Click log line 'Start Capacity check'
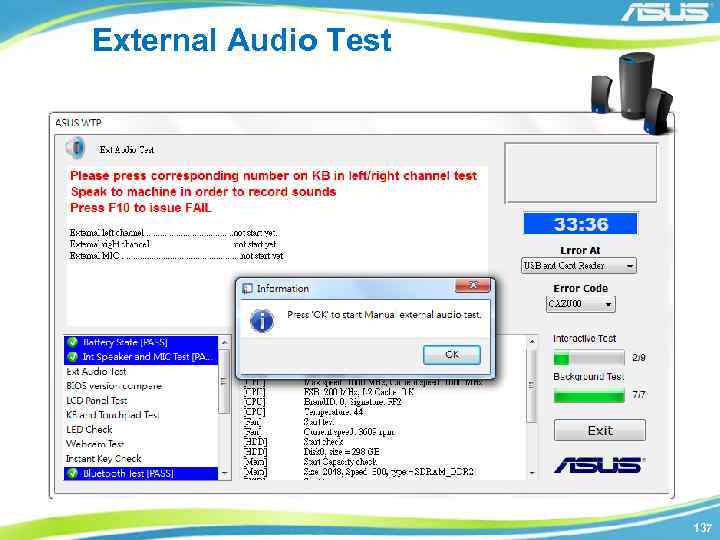Image resolution: width=720 pixels, height=540 pixels. point(340,462)
